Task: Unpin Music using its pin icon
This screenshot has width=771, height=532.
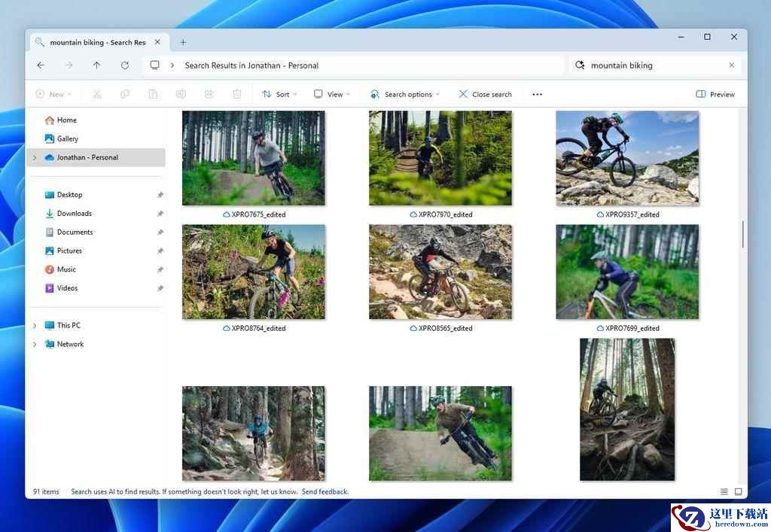Action: coord(160,269)
